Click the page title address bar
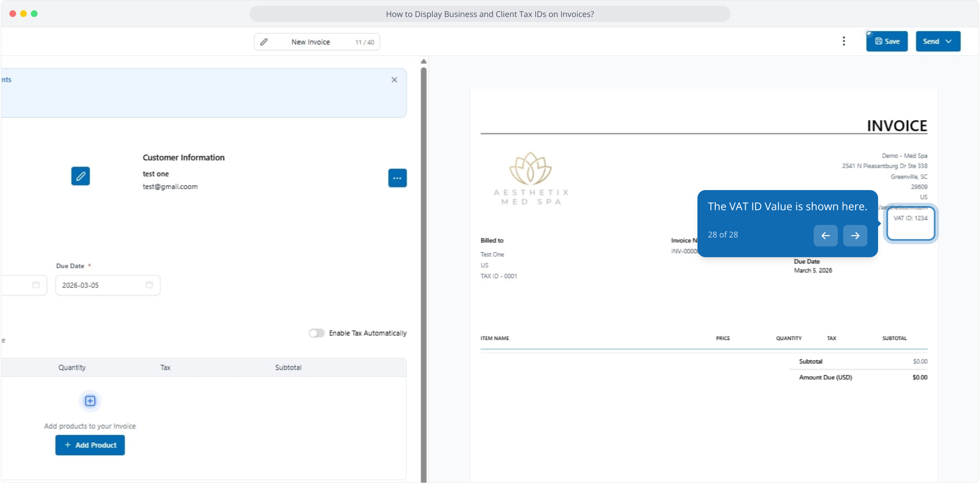This screenshot has height=483, width=980. pos(490,14)
